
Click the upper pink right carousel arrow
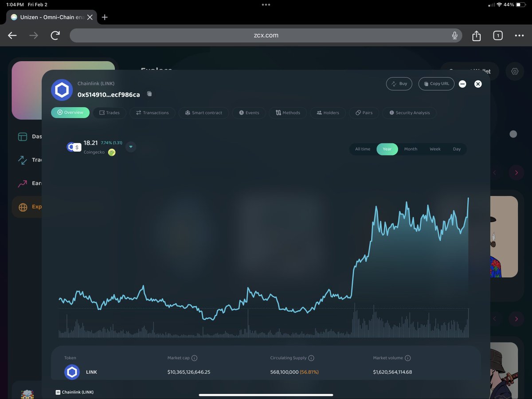(x=516, y=172)
